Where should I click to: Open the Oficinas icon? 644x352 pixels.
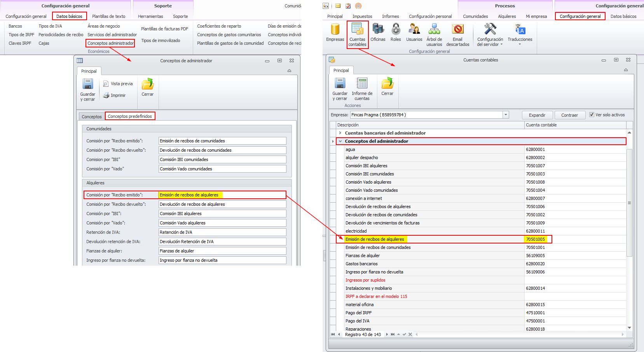tap(378, 32)
